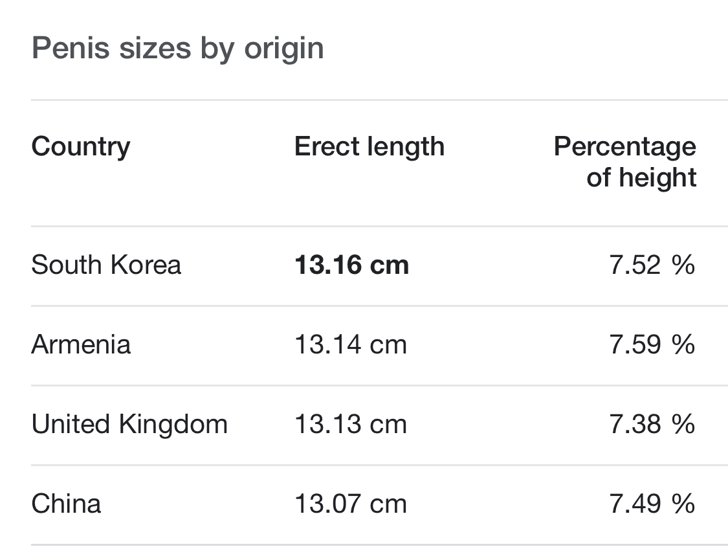Click the 'of height' header line
The image size is (728, 560).
pos(641,177)
